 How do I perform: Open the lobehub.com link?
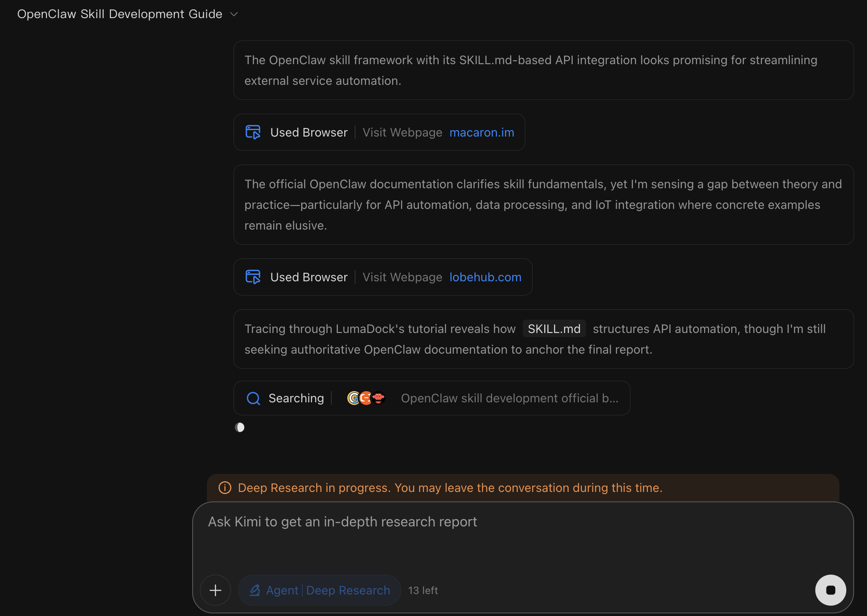tap(485, 277)
